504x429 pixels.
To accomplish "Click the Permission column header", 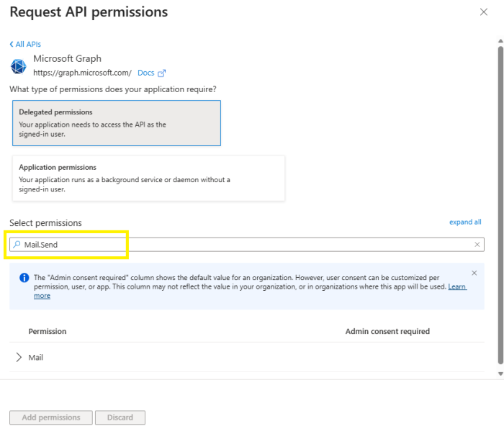I will point(48,331).
